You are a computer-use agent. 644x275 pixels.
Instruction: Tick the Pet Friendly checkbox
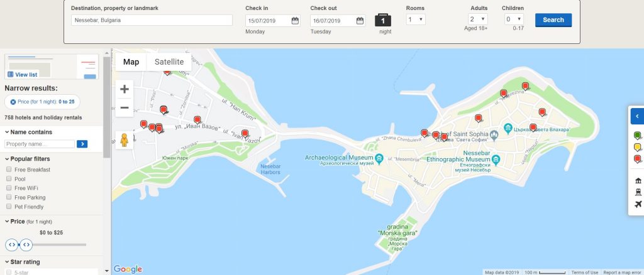(9, 207)
